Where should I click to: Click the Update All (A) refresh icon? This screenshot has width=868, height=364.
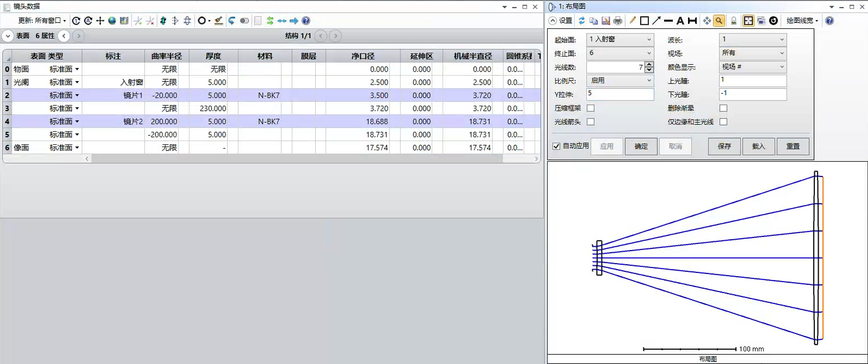88,21
